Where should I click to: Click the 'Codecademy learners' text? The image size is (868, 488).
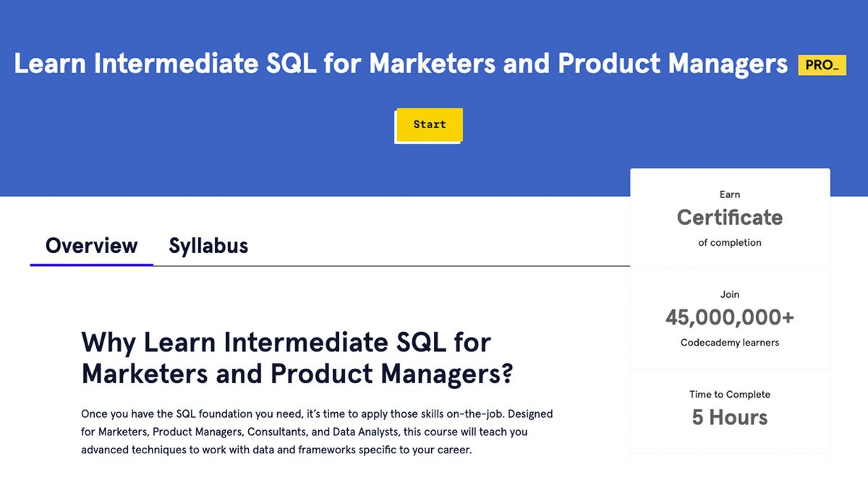[729, 342]
